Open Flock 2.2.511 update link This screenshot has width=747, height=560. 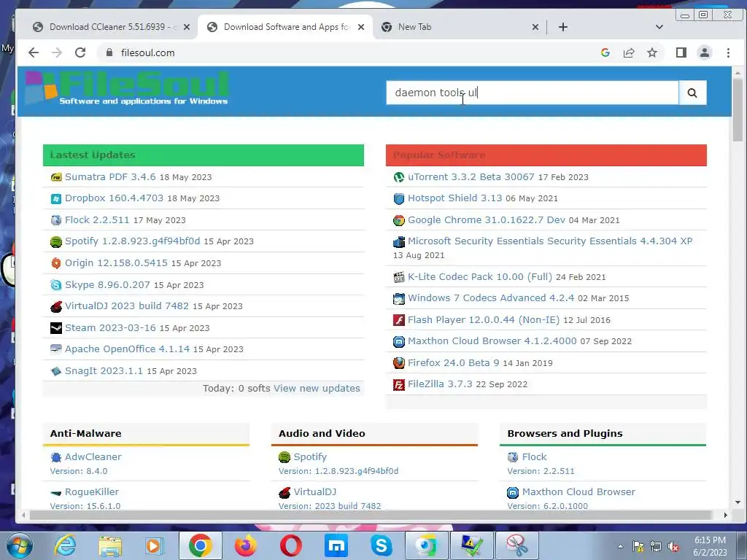97,219
